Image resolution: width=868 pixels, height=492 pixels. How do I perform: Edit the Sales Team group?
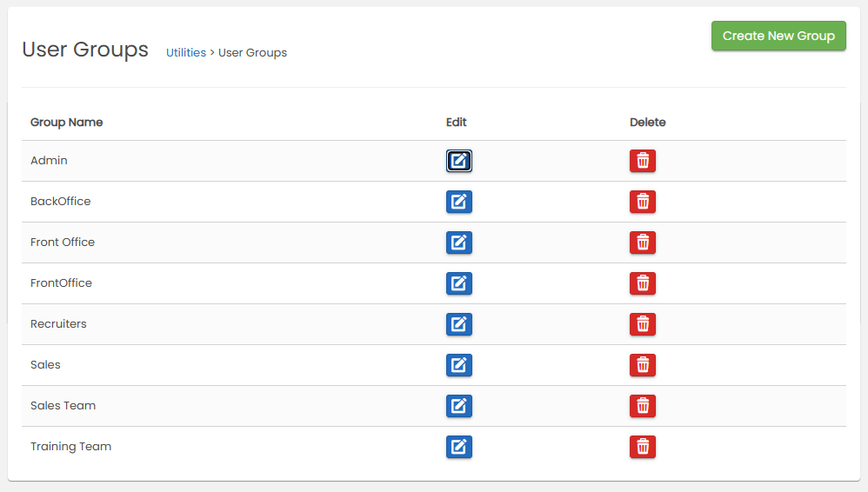tap(459, 406)
